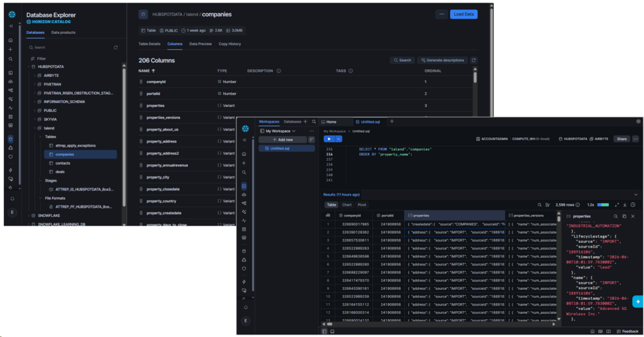Click the plus icon in Workspaces window sidebar
Viewport: 644px width, 337px height.
coord(244,163)
